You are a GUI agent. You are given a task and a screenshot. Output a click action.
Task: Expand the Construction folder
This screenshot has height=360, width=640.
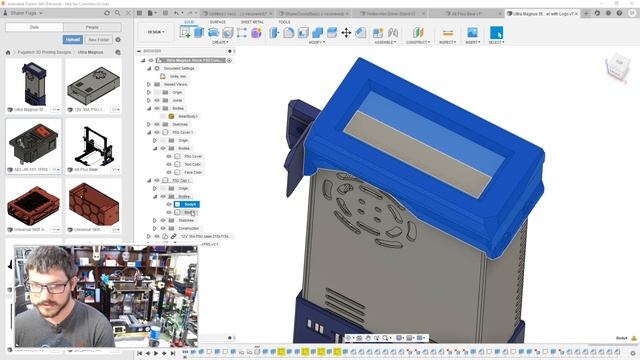click(155, 229)
